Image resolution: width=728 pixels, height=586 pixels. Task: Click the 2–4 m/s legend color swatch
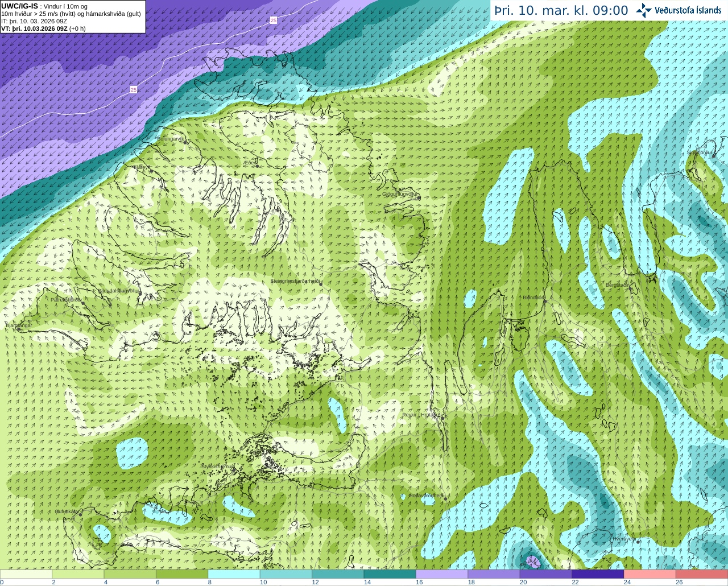(78, 574)
